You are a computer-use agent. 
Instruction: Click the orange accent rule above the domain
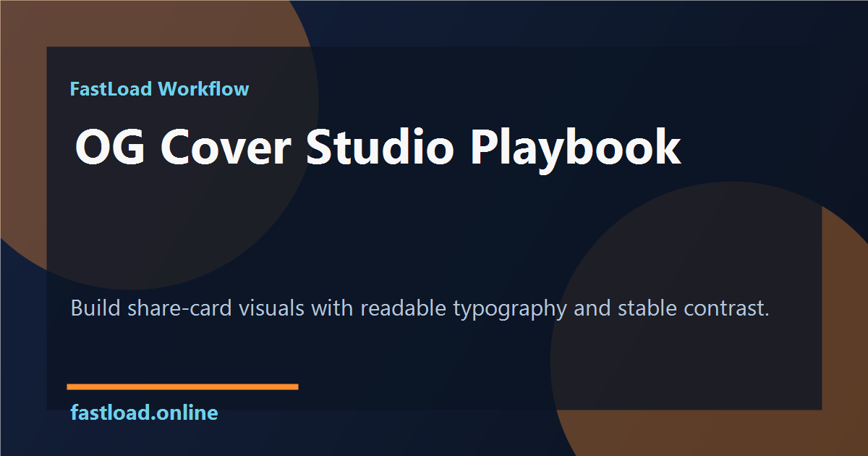[x=183, y=384]
